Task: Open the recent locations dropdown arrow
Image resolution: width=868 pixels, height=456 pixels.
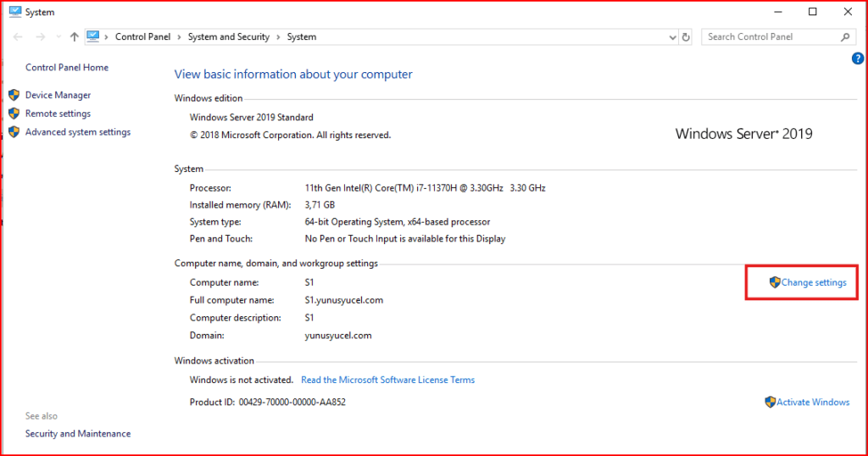Action: pos(58,37)
